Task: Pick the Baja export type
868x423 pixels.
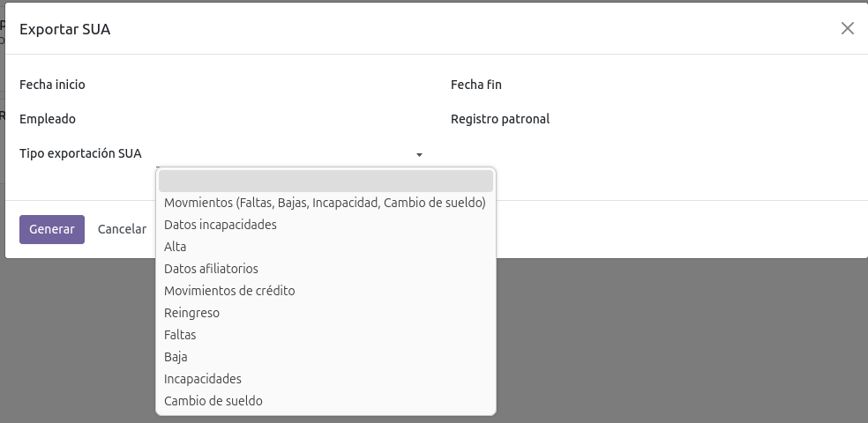Action: 176,357
